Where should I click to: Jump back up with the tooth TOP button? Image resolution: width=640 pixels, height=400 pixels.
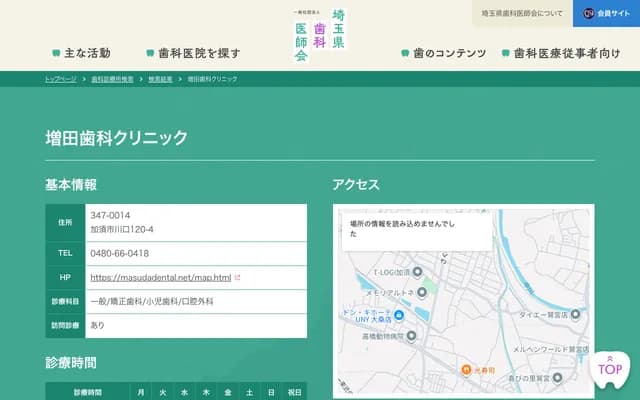tap(610, 369)
